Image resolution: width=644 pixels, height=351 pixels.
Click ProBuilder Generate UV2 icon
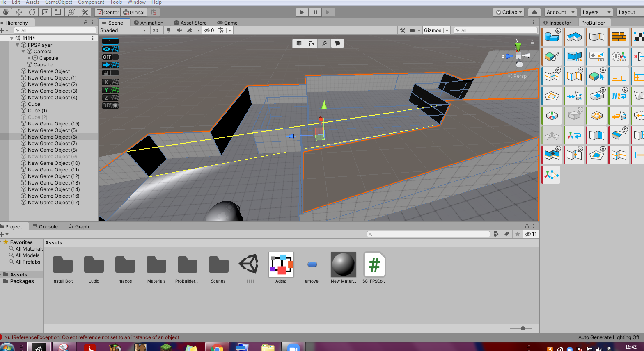click(619, 96)
